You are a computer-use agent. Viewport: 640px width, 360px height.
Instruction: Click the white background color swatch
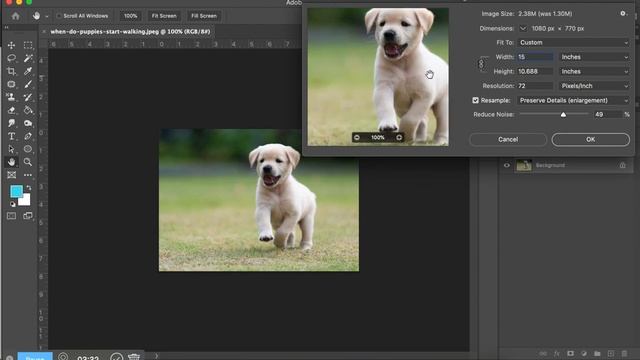(x=25, y=200)
